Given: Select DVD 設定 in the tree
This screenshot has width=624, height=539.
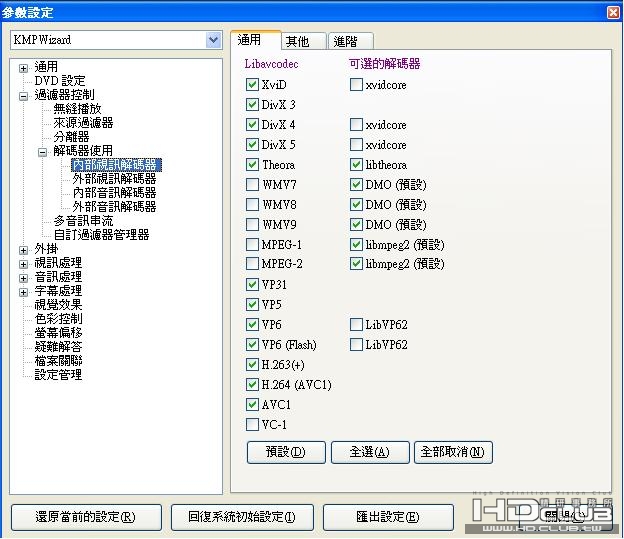Looking at the screenshot, I should 60,81.
